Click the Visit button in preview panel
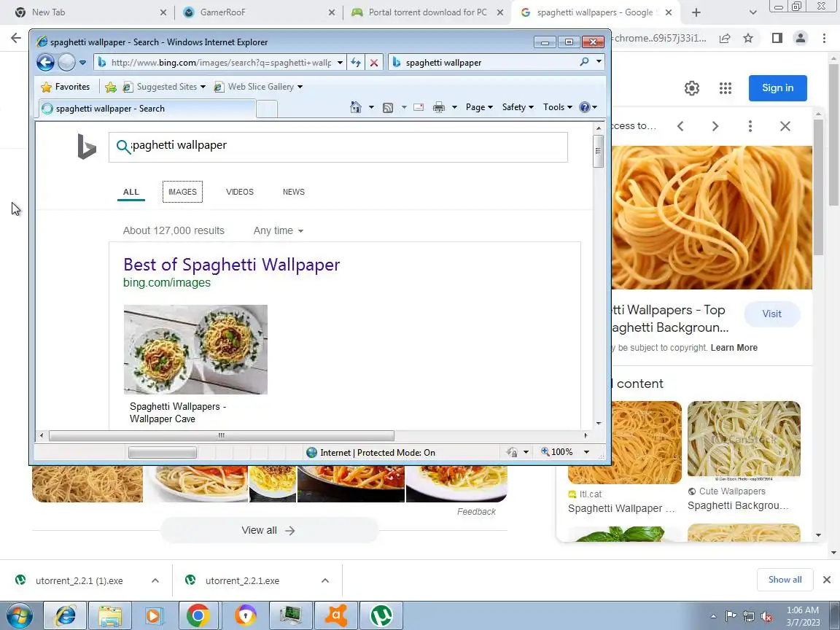Viewport: 840px width, 630px height. [x=772, y=314]
